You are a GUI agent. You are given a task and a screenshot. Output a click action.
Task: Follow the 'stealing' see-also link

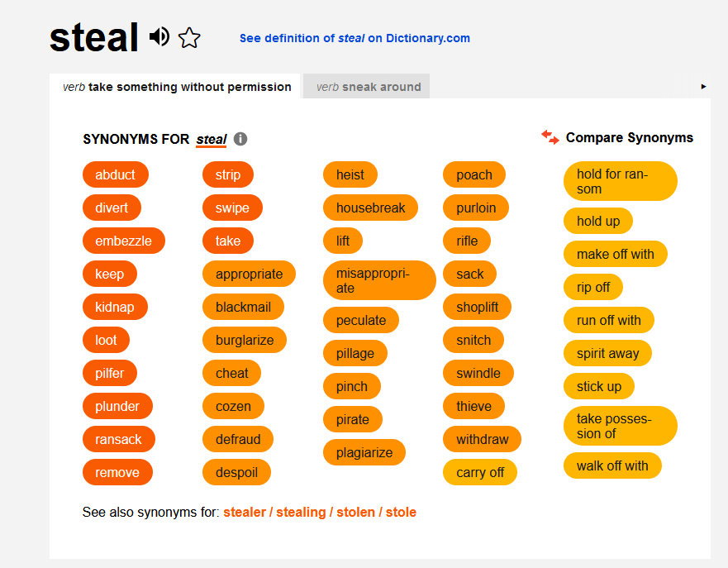301,513
